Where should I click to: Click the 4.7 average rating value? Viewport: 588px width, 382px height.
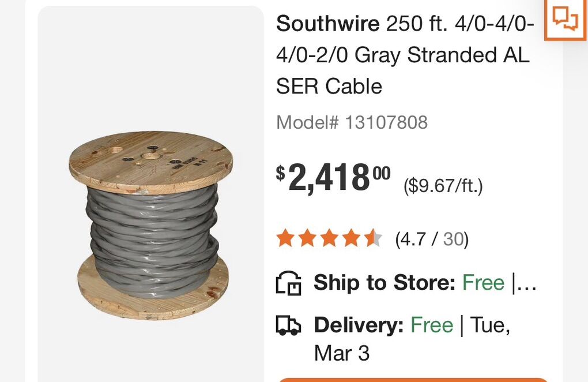(x=410, y=239)
